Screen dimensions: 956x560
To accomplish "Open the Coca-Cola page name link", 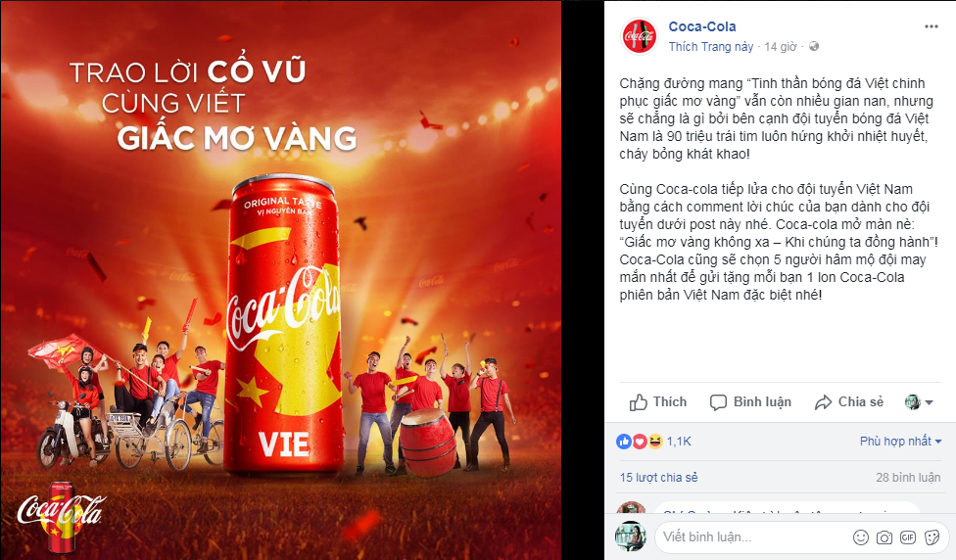I will tap(701, 26).
